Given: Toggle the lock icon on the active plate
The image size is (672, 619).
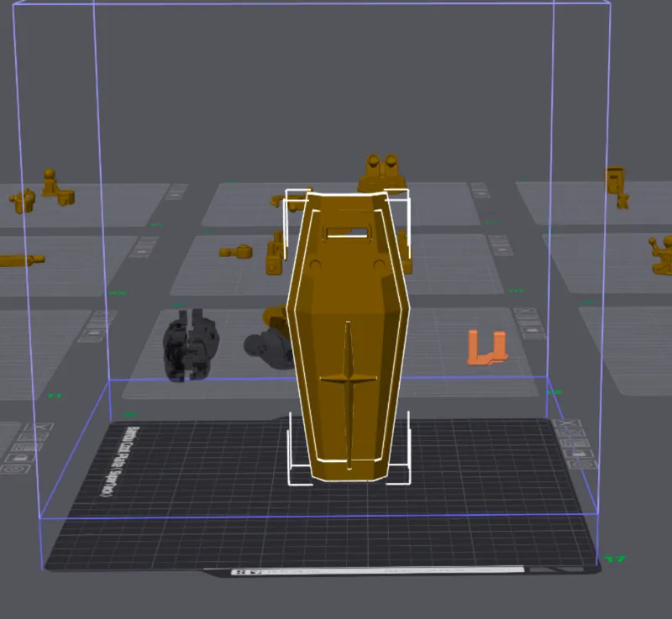Looking at the screenshot, I should pyautogui.click(x=578, y=454).
